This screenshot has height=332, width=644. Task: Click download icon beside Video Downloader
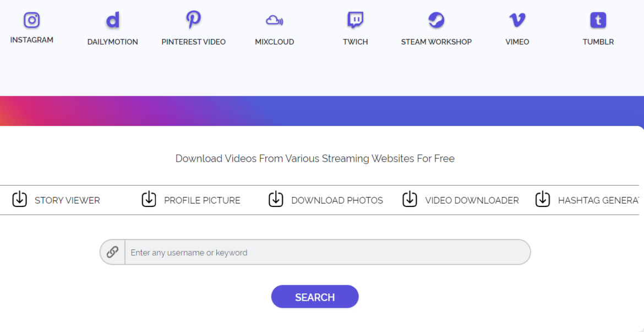(410, 199)
